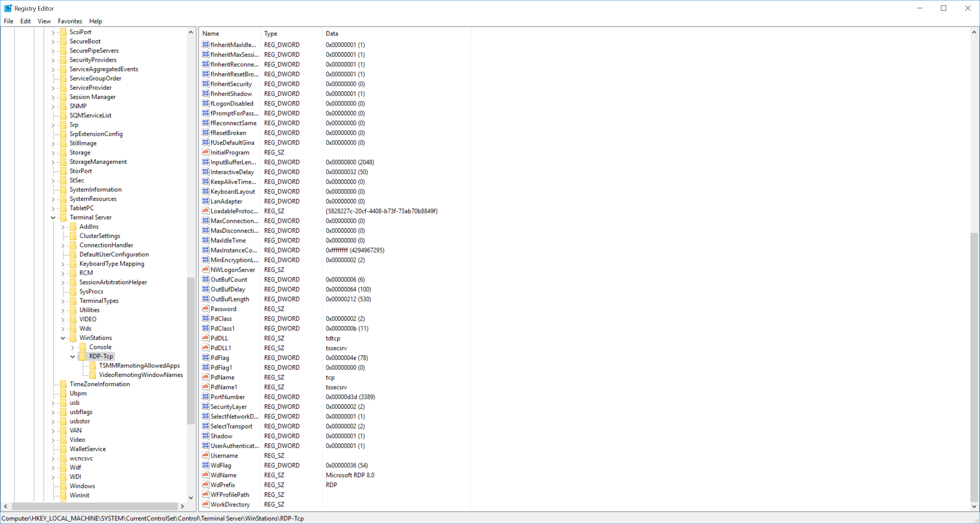Open the View menu

pos(44,21)
